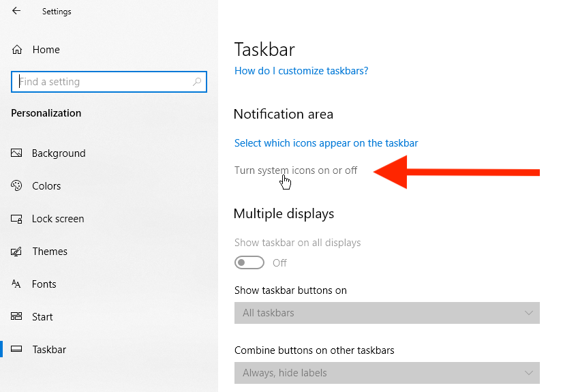Focus the Find a setting box
This screenshot has width=563, height=392.
click(109, 82)
